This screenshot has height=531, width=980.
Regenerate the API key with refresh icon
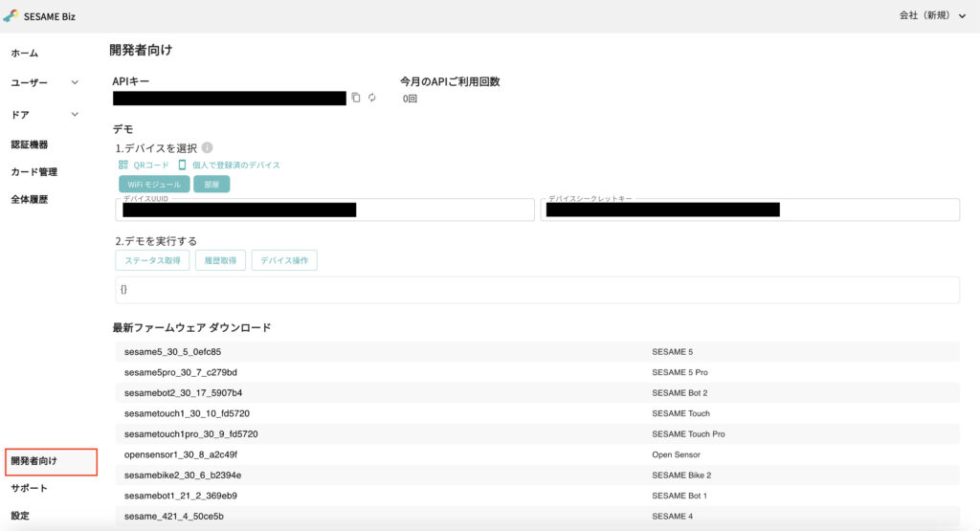(372, 98)
